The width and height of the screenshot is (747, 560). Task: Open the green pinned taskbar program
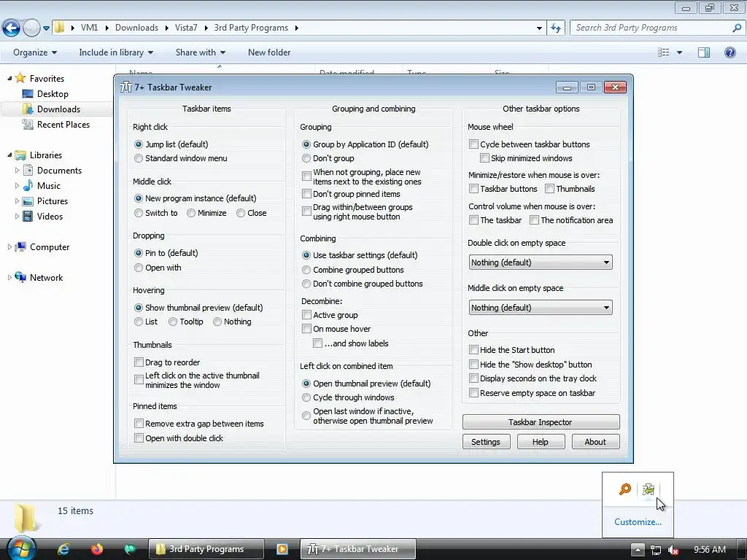130,549
